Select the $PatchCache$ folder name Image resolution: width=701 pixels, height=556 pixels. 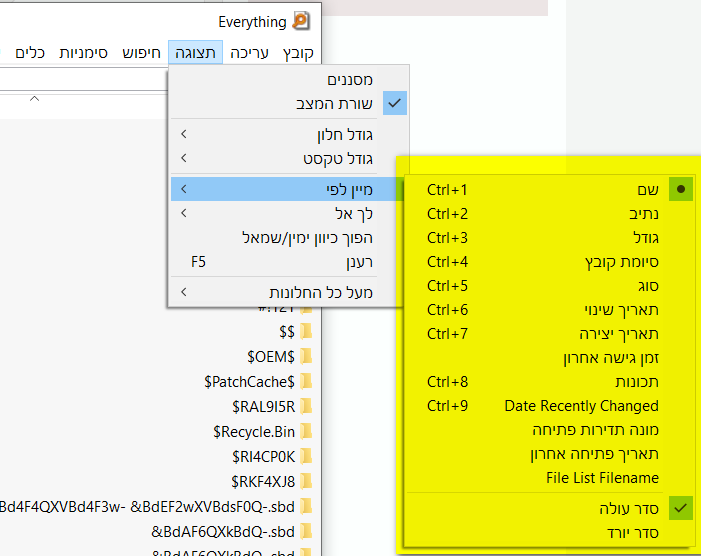click(x=249, y=382)
